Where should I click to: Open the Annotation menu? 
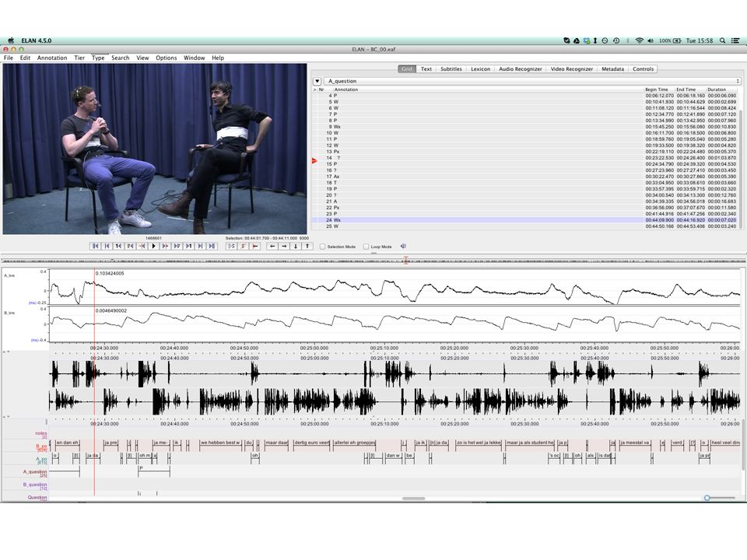[52, 58]
